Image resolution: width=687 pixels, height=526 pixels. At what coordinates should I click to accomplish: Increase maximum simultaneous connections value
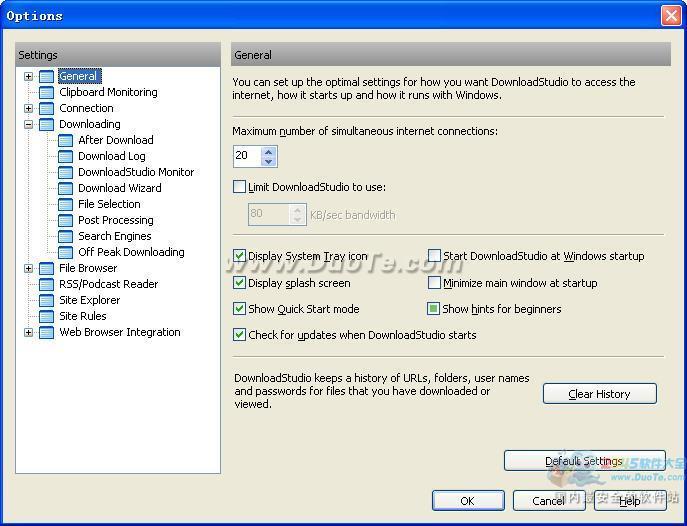point(269,152)
